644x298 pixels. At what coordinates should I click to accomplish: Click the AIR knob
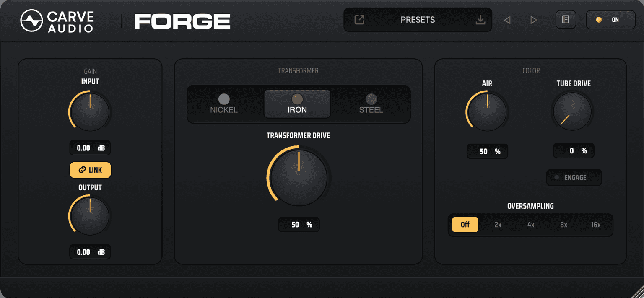[487, 112]
